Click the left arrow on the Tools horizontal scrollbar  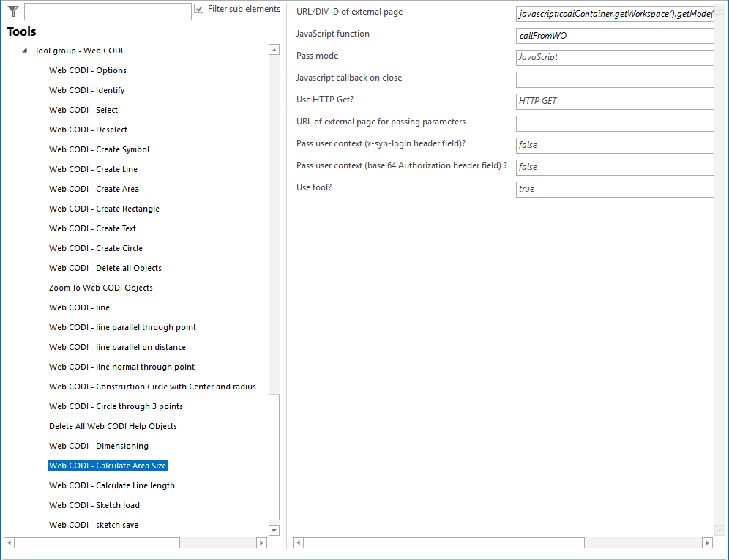coord(7,542)
